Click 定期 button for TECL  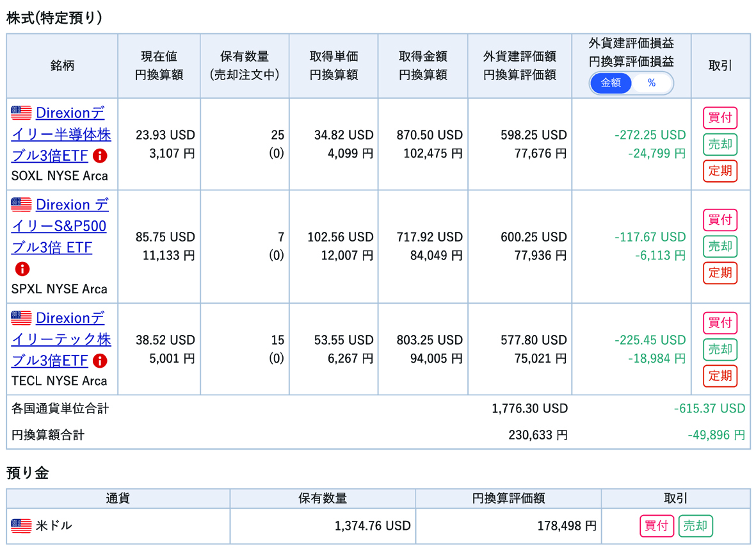(x=720, y=376)
